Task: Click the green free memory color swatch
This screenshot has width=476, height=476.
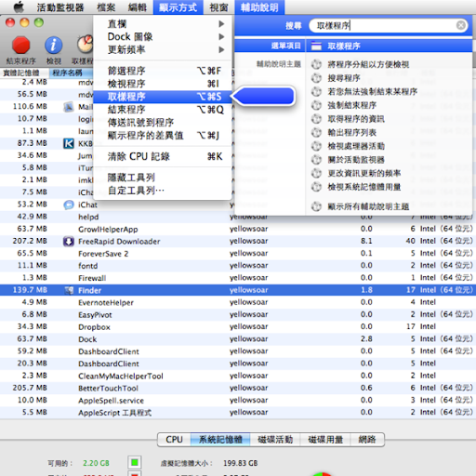Action: coord(135,463)
